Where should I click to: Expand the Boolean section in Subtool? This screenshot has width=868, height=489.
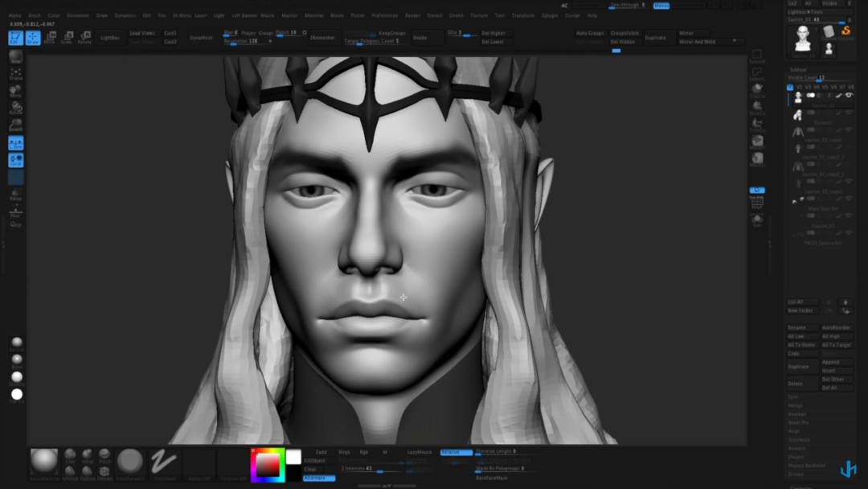[797, 414]
